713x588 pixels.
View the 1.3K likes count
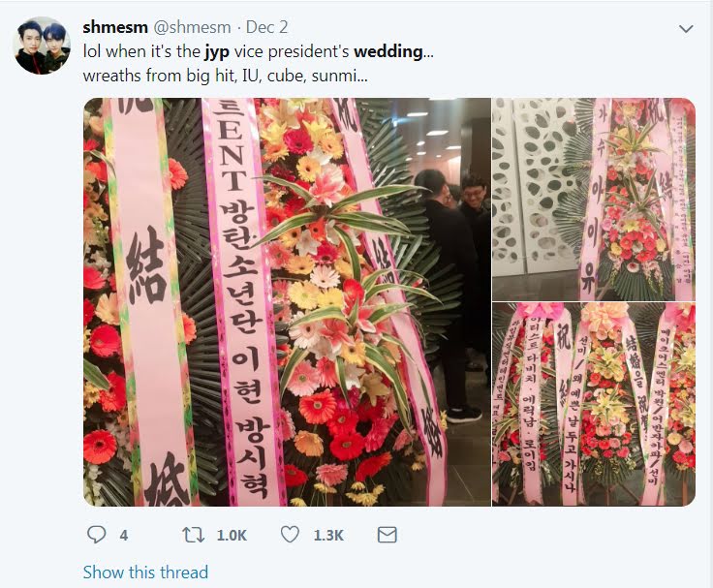328,536
